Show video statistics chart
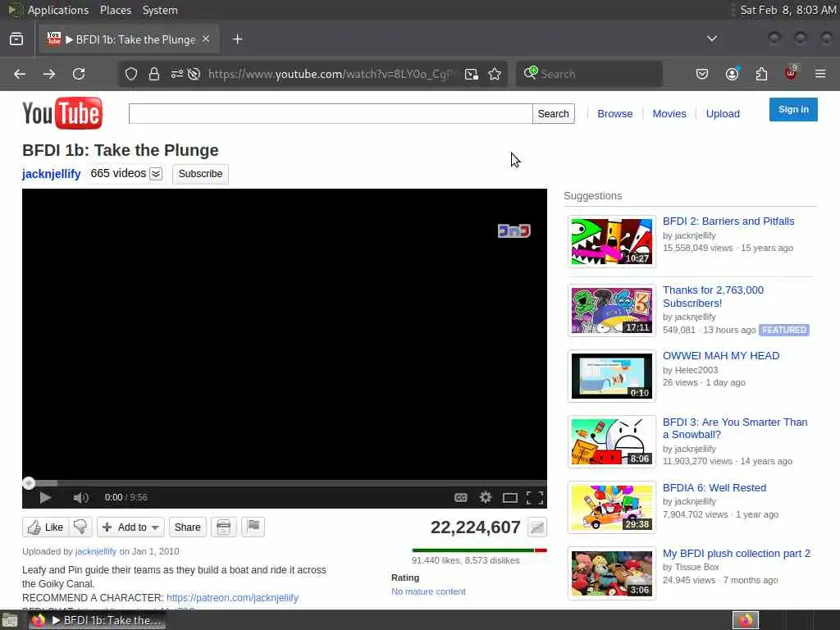 tap(536, 527)
